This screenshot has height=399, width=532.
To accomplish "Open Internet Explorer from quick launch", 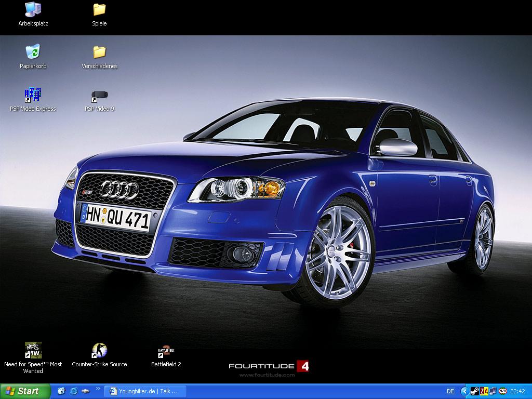I will (x=74, y=391).
